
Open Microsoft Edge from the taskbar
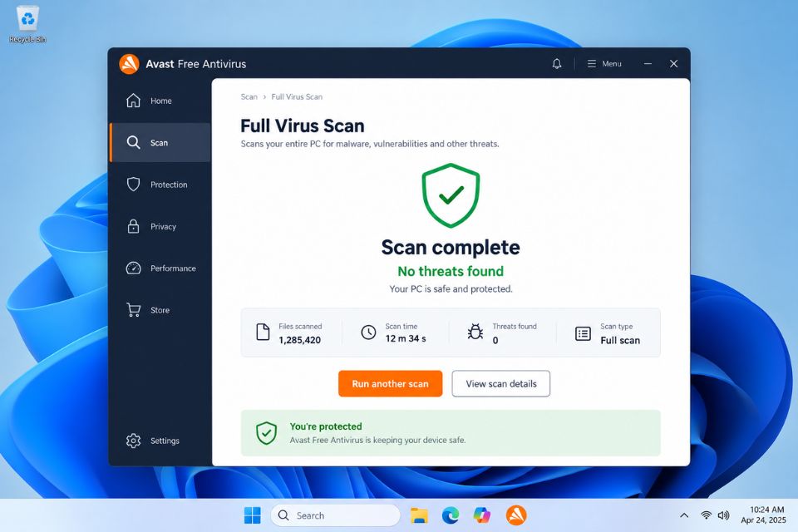coord(451,515)
